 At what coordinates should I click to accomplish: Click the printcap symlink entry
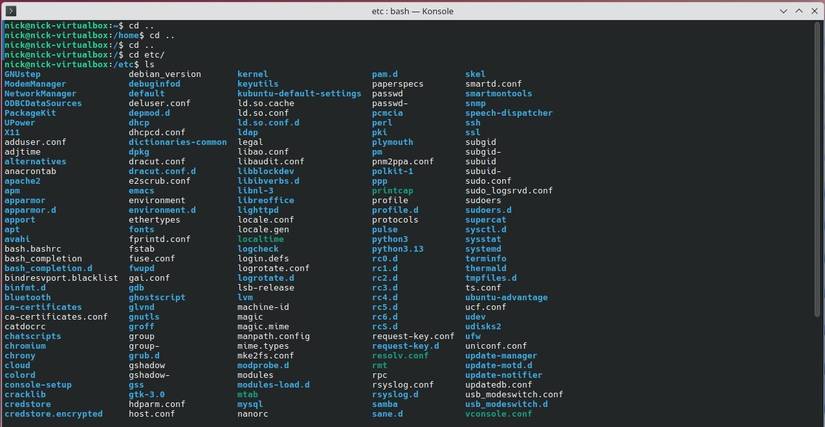point(393,190)
